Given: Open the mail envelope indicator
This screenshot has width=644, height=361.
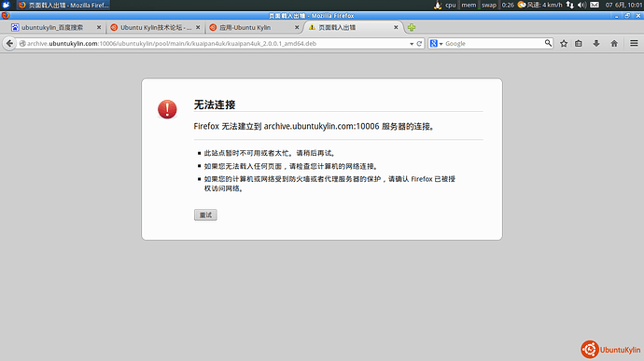Looking at the screenshot, I should click(x=595, y=5).
